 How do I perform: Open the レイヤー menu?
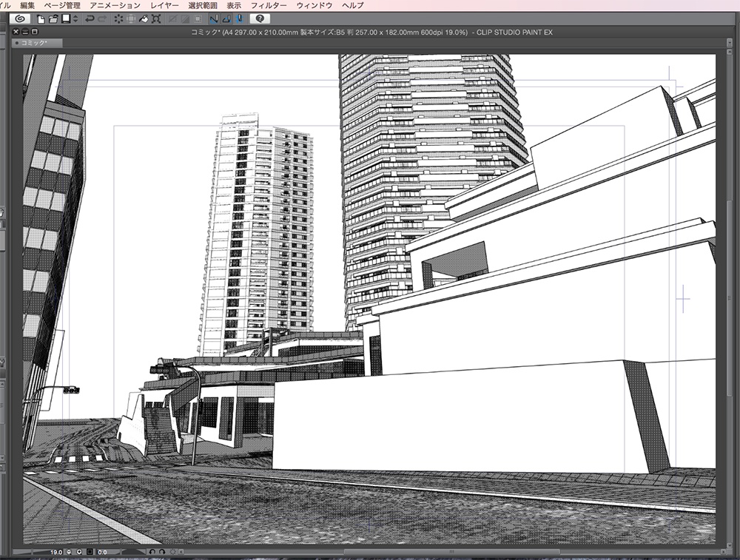coord(164,5)
